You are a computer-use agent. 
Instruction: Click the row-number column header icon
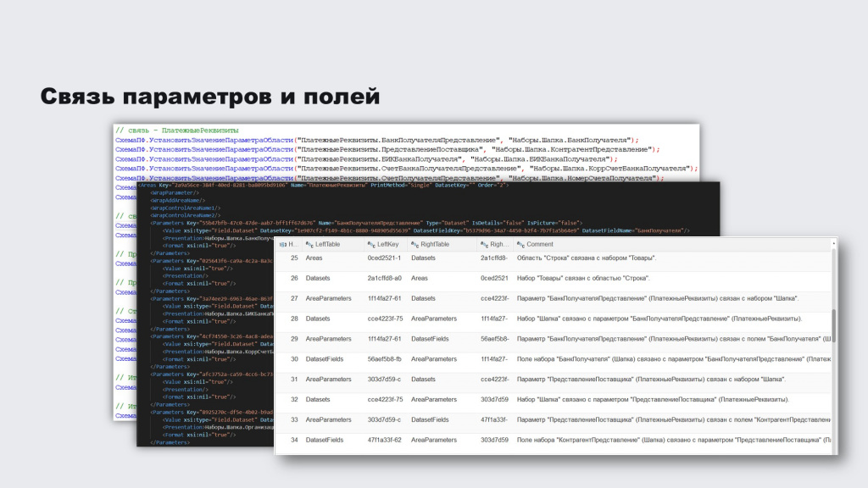[283, 245]
